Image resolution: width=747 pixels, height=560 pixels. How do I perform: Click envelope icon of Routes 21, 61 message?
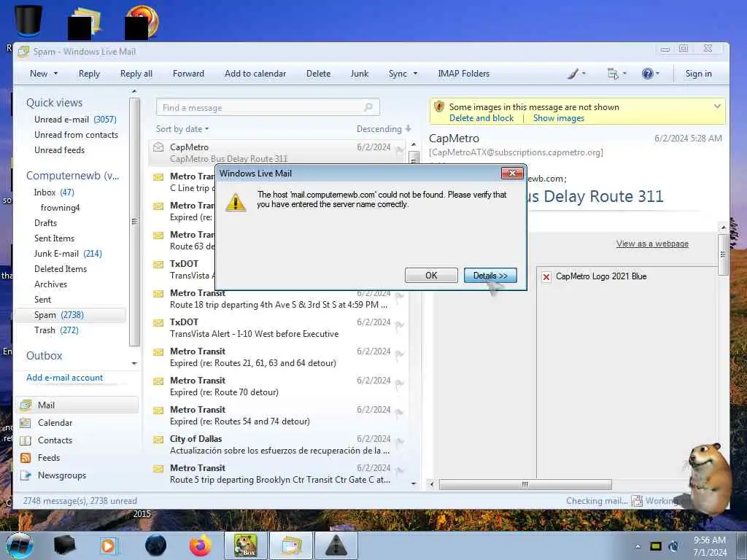click(x=158, y=352)
